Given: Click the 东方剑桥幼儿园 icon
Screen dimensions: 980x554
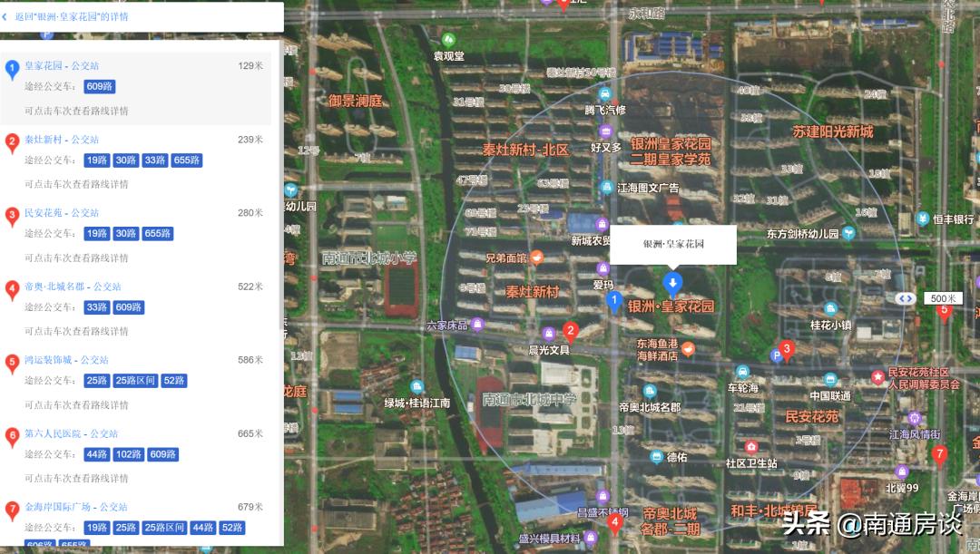Looking at the screenshot, I should 848,233.
